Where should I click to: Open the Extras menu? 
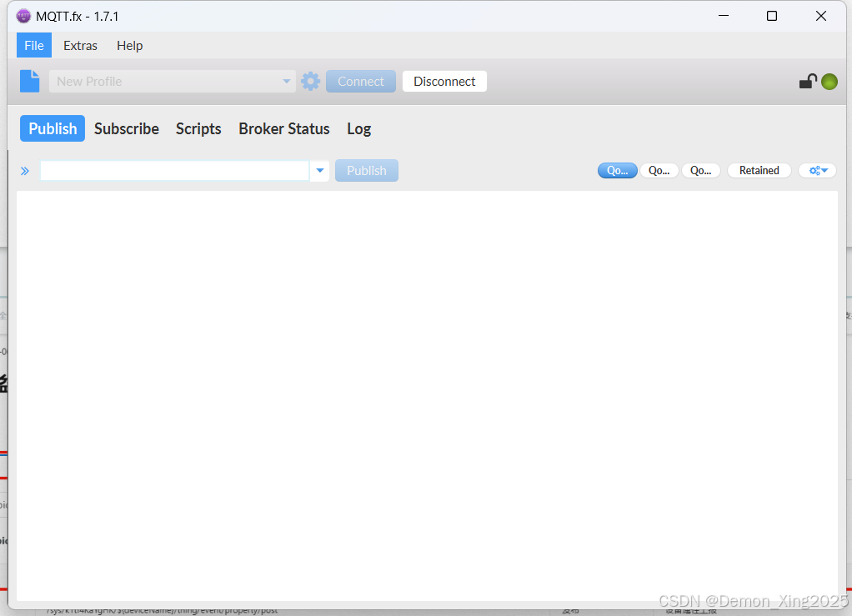tap(80, 46)
